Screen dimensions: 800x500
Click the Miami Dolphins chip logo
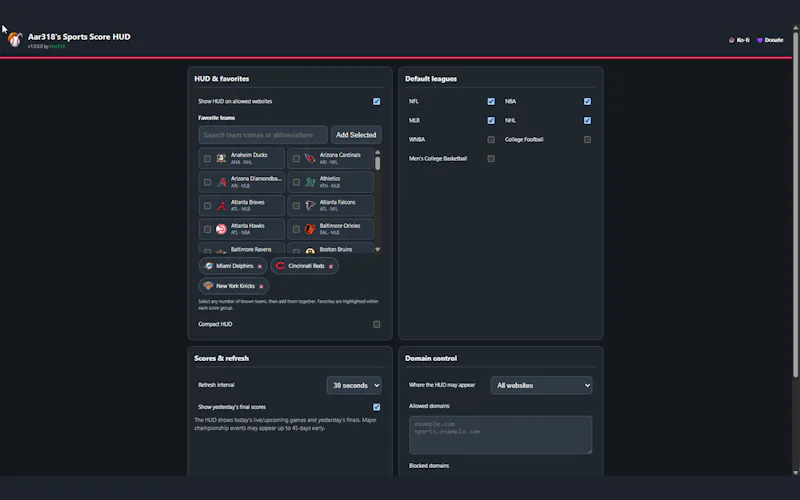click(208, 266)
